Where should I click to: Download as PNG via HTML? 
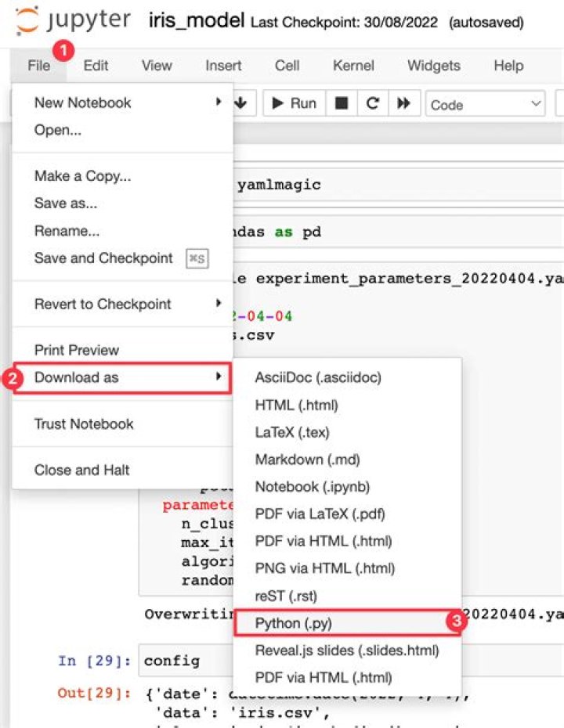click(x=348, y=568)
